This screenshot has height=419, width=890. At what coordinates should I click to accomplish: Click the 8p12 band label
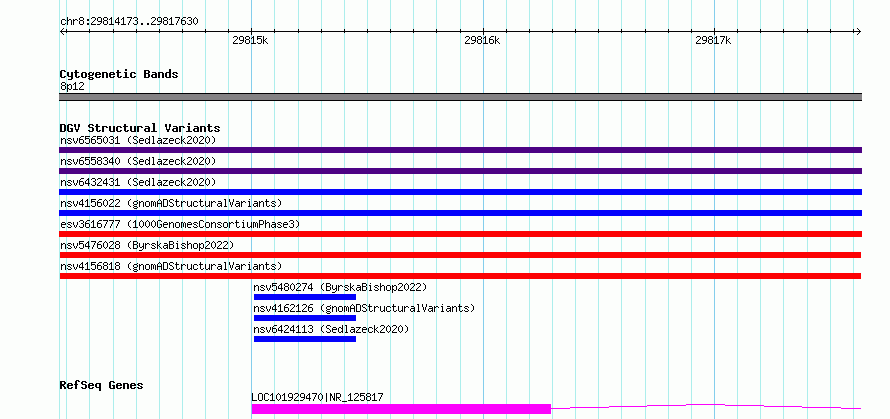pos(72,87)
